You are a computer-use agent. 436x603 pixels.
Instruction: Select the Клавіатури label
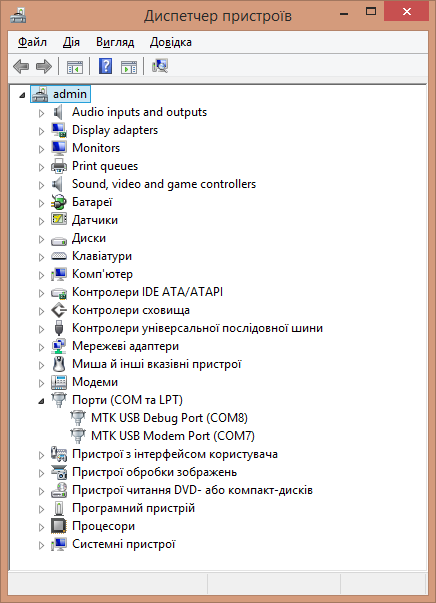(102, 256)
